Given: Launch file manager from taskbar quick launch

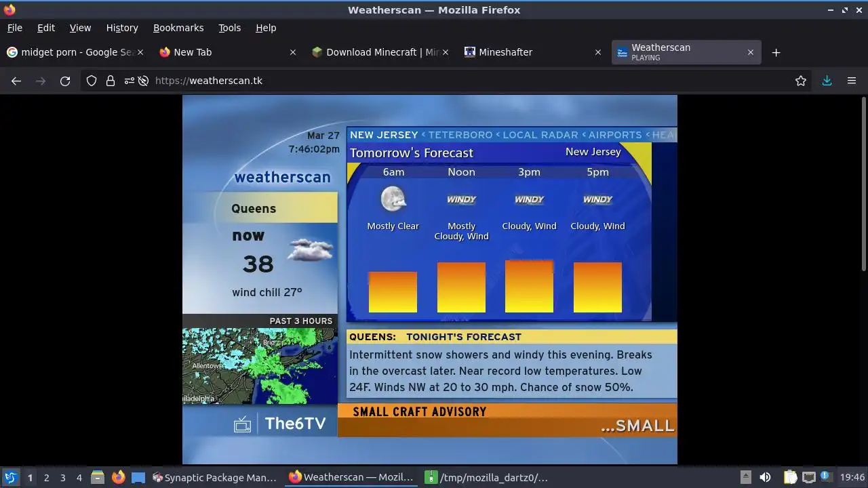Looking at the screenshot, I should pos(97,477).
